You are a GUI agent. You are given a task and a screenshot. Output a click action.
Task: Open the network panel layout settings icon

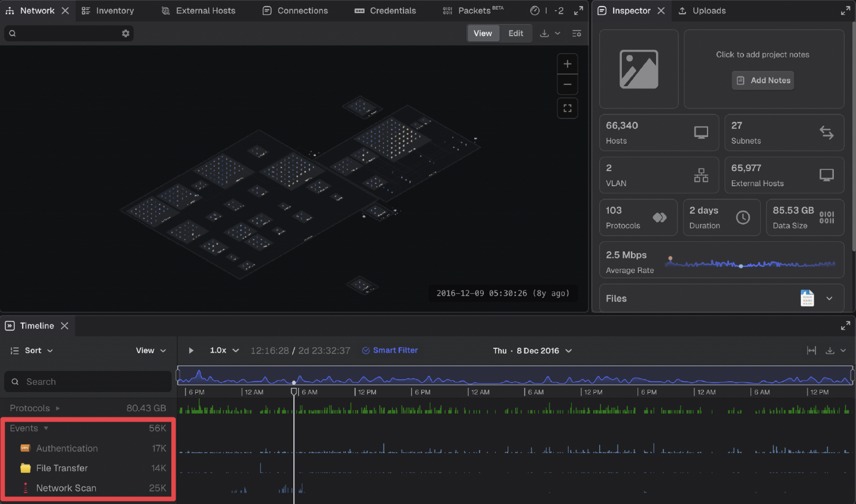tap(576, 34)
